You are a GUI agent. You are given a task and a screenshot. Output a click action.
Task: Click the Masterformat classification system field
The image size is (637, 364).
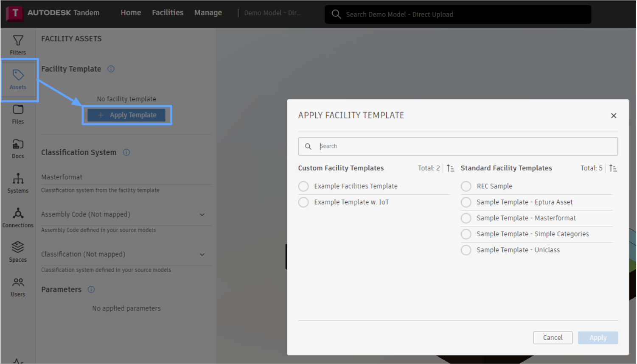tap(126, 177)
